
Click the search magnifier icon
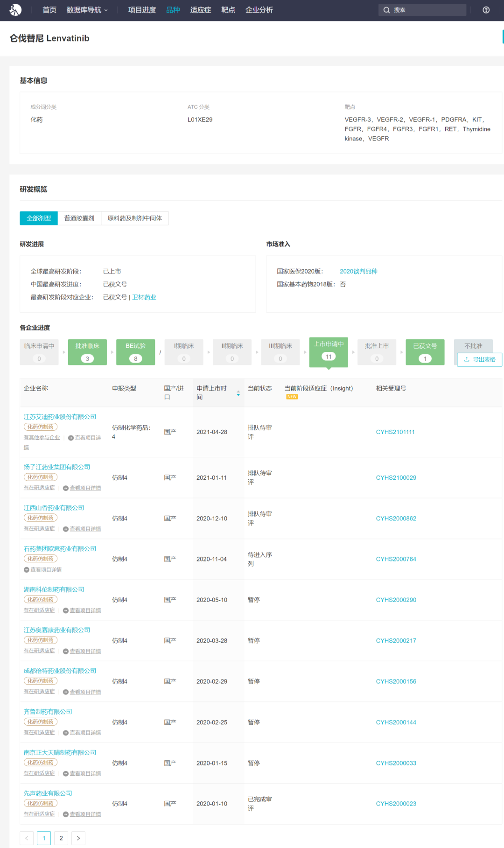coord(386,10)
